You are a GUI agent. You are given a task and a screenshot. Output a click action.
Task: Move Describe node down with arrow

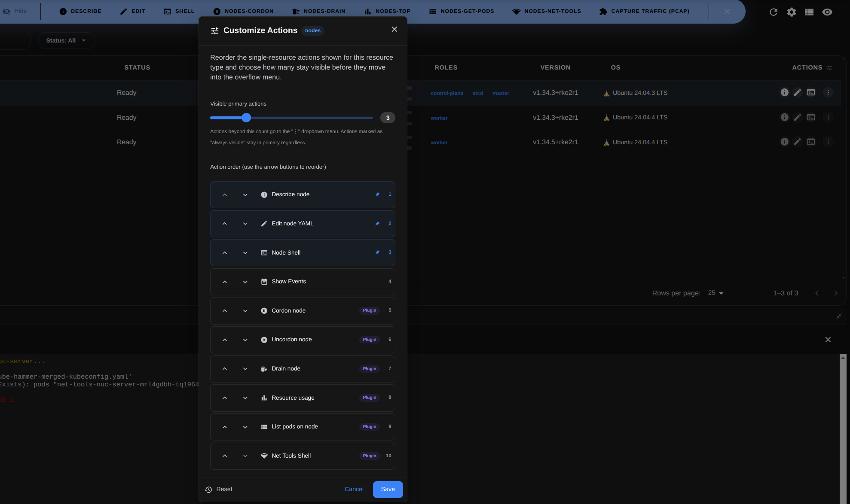pos(245,195)
